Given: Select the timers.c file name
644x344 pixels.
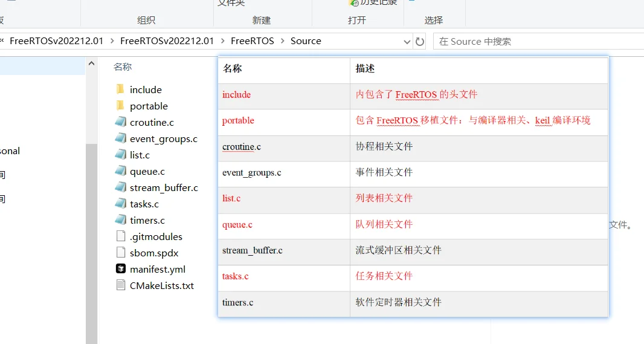Looking at the screenshot, I should [147, 220].
